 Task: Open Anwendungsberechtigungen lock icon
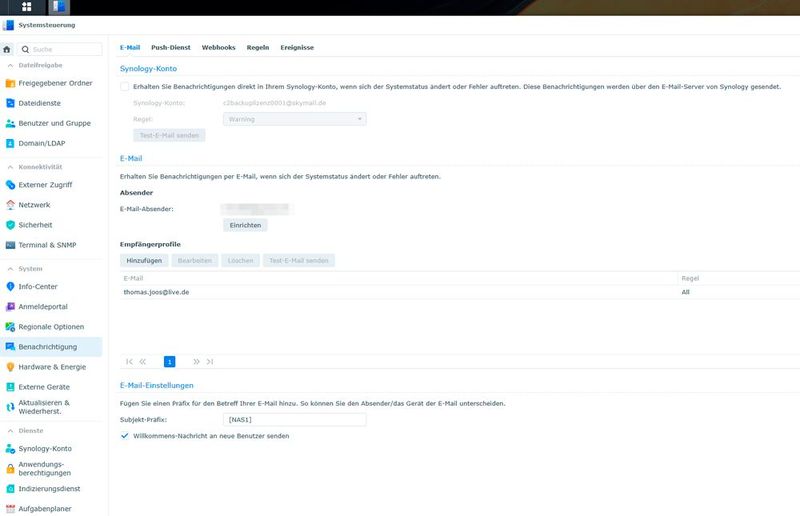pos(10,469)
